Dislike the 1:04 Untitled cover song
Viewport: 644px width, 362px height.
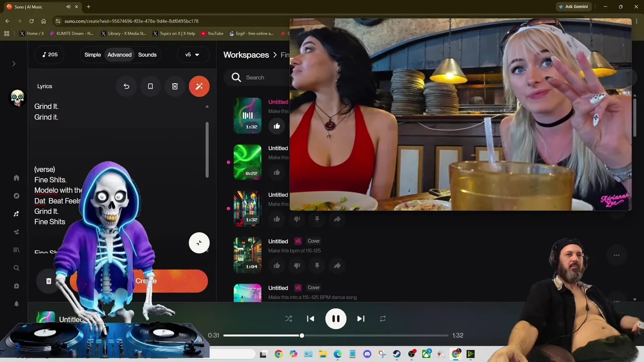pyautogui.click(x=297, y=265)
